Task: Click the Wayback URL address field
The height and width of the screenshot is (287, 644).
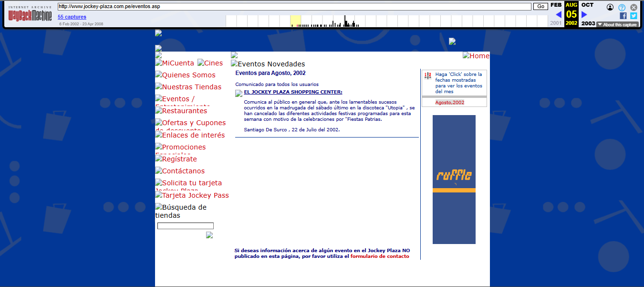Action: [x=294, y=7]
